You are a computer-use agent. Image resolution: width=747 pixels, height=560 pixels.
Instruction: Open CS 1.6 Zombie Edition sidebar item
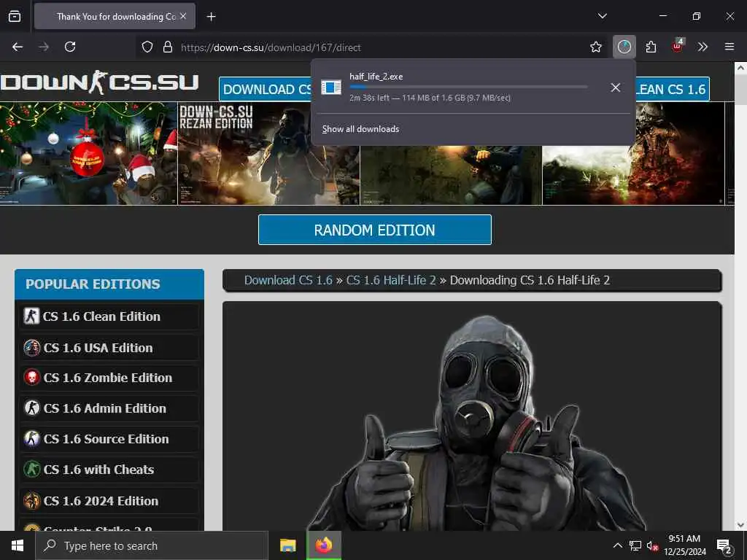pyautogui.click(x=109, y=378)
